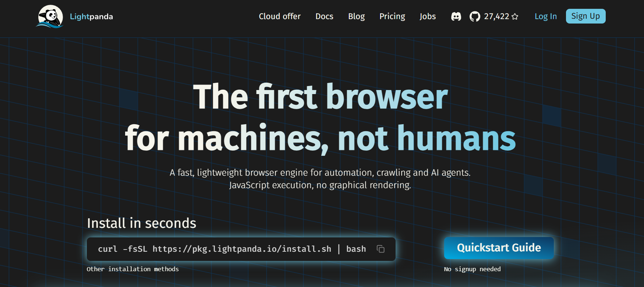The image size is (644, 287).
Task: Click the Log In link
Action: (x=546, y=17)
